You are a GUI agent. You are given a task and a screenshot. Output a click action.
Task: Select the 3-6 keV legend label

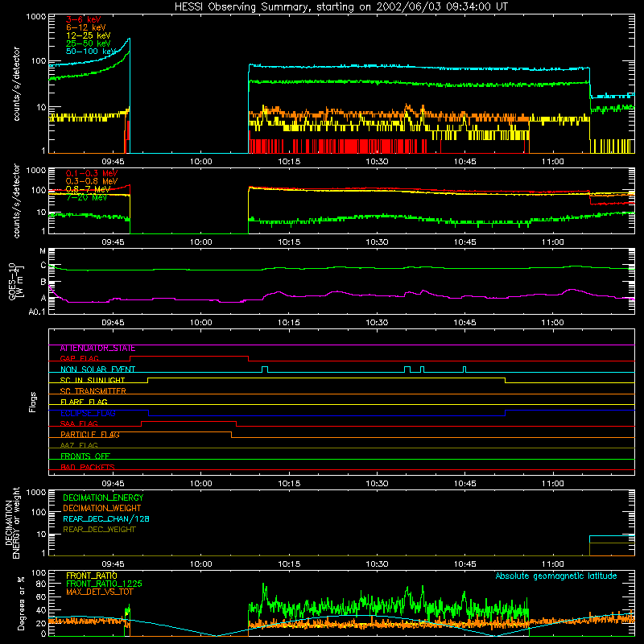coord(84,19)
